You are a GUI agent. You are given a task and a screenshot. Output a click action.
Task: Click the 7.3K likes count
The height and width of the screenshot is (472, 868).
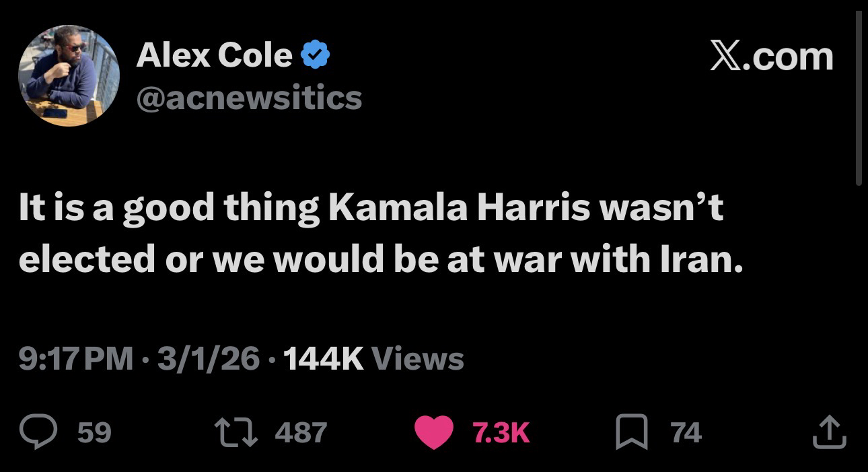point(501,432)
